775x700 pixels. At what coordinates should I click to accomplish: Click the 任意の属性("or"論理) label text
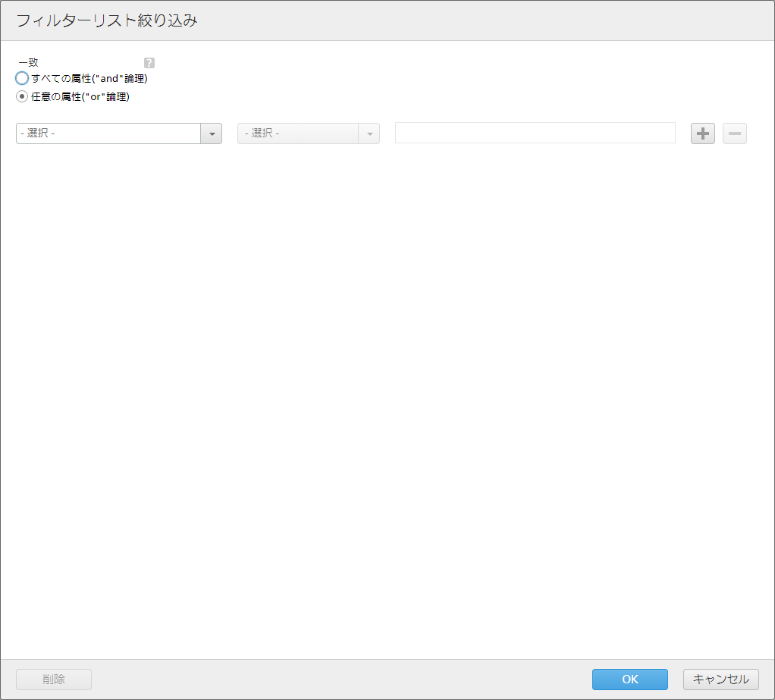(80, 96)
